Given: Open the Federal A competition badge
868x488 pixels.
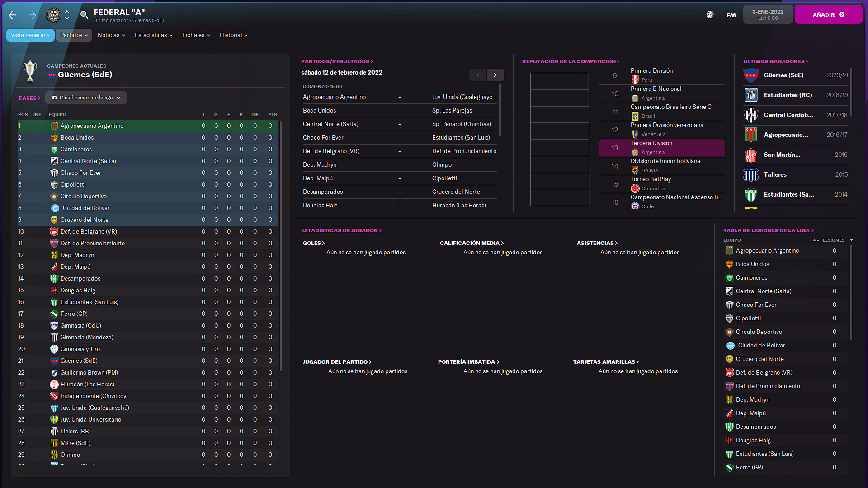Looking at the screenshot, I should click(54, 15).
